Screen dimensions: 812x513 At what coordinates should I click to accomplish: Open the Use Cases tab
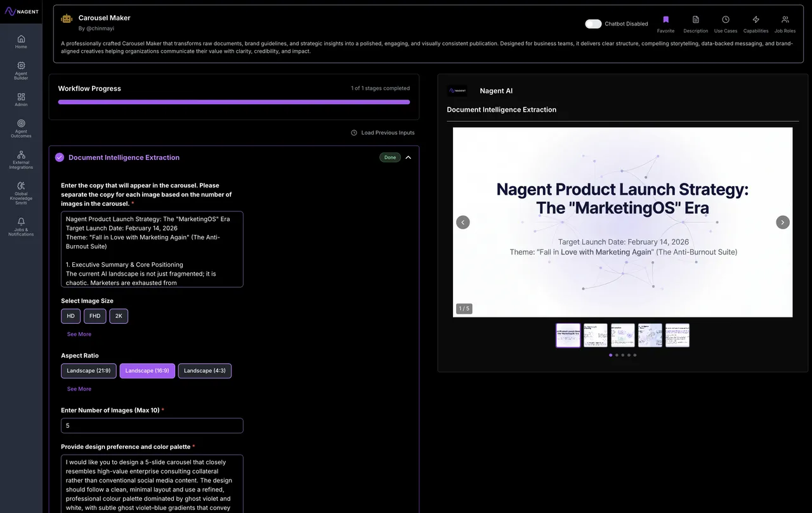coord(725,20)
